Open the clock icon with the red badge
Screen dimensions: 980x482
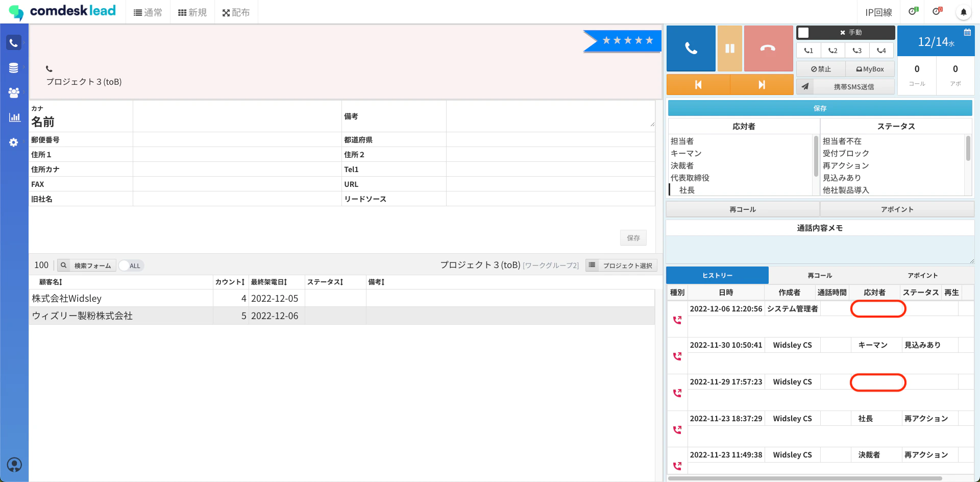pos(937,11)
